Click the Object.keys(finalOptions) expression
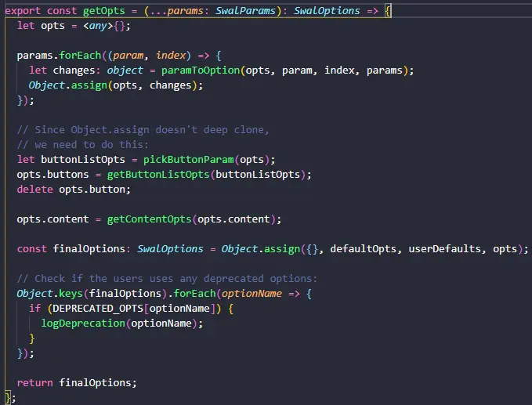The width and height of the screenshot is (532, 405). (x=92, y=294)
